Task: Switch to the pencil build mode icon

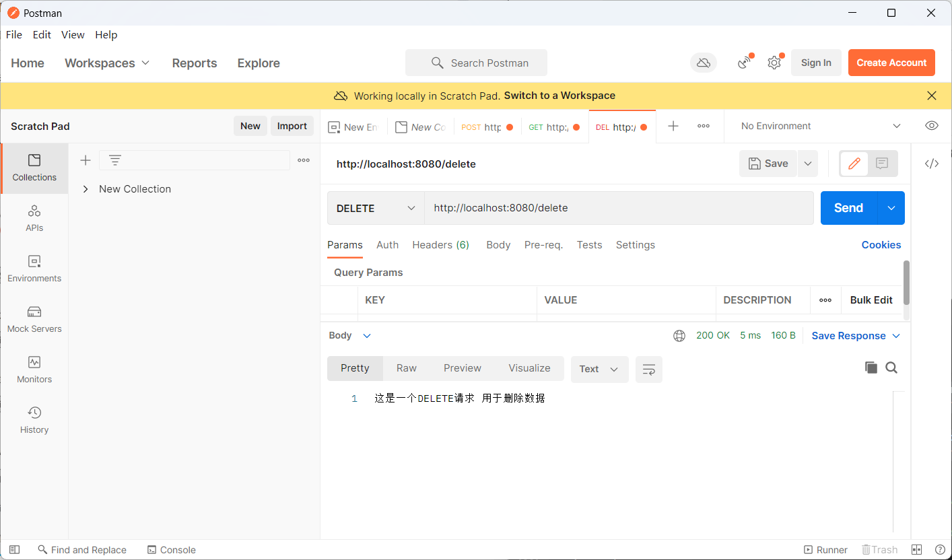Action: pos(854,164)
